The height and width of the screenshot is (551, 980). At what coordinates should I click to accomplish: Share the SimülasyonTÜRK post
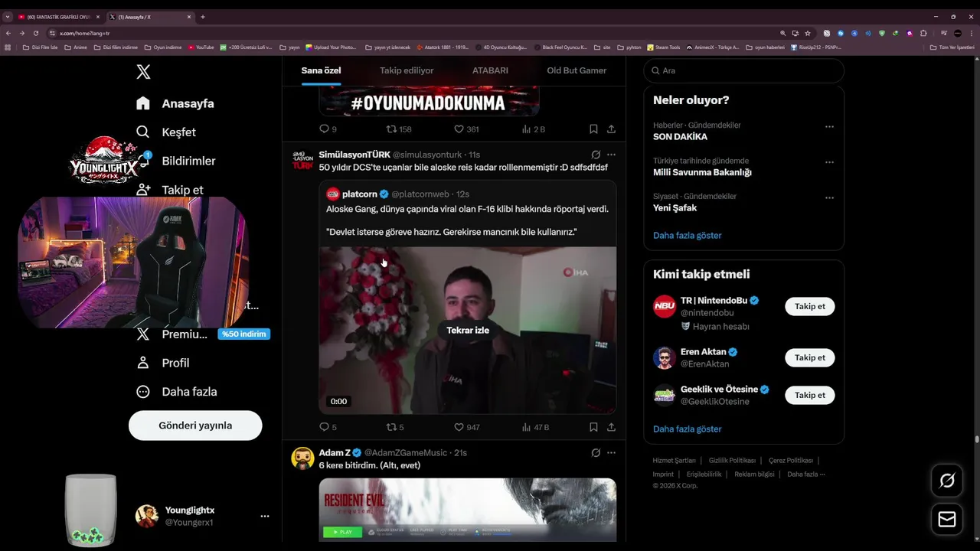[611, 427]
